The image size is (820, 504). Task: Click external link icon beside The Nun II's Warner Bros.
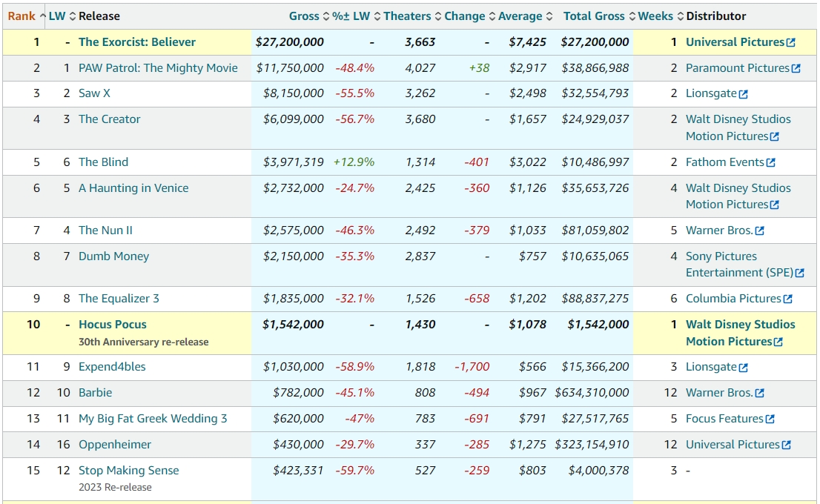[x=759, y=231]
